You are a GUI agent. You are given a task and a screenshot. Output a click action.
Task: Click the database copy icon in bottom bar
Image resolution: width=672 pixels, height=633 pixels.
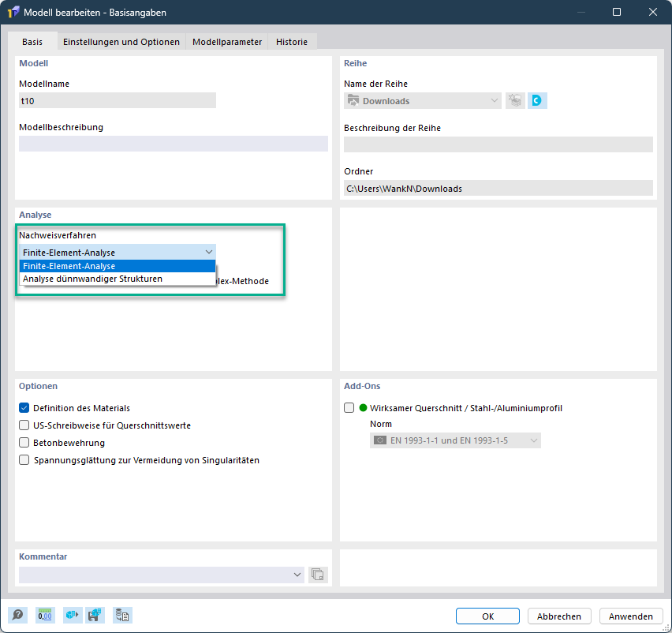pos(121,616)
